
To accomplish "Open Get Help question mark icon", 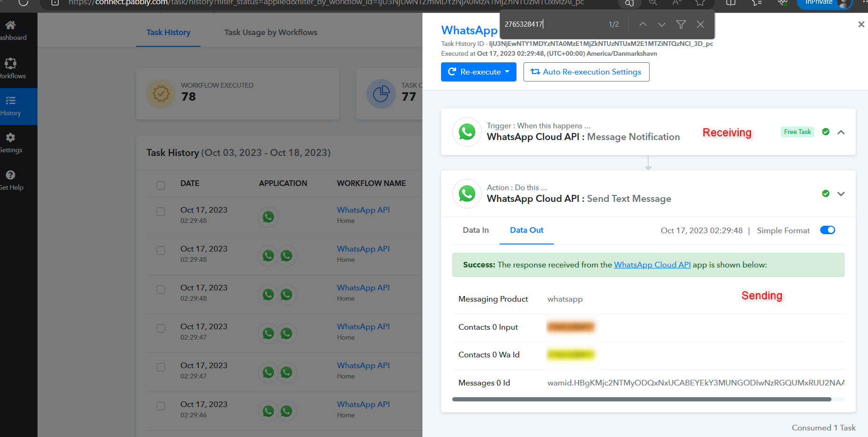I will pyautogui.click(x=10, y=175).
